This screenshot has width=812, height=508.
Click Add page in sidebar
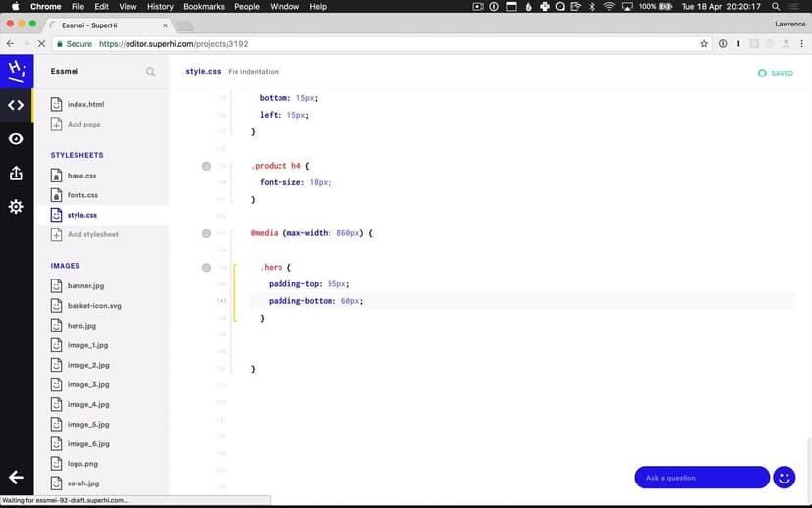point(83,125)
